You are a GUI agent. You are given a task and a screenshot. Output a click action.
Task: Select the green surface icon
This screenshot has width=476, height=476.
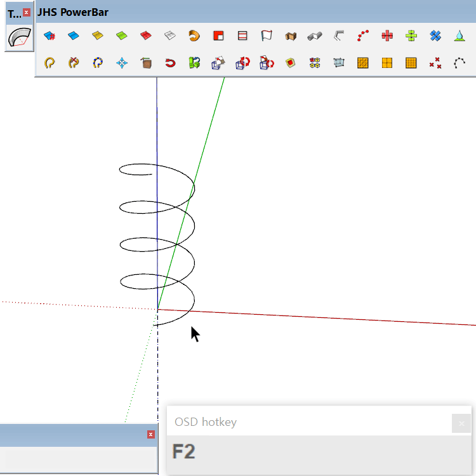click(122, 36)
